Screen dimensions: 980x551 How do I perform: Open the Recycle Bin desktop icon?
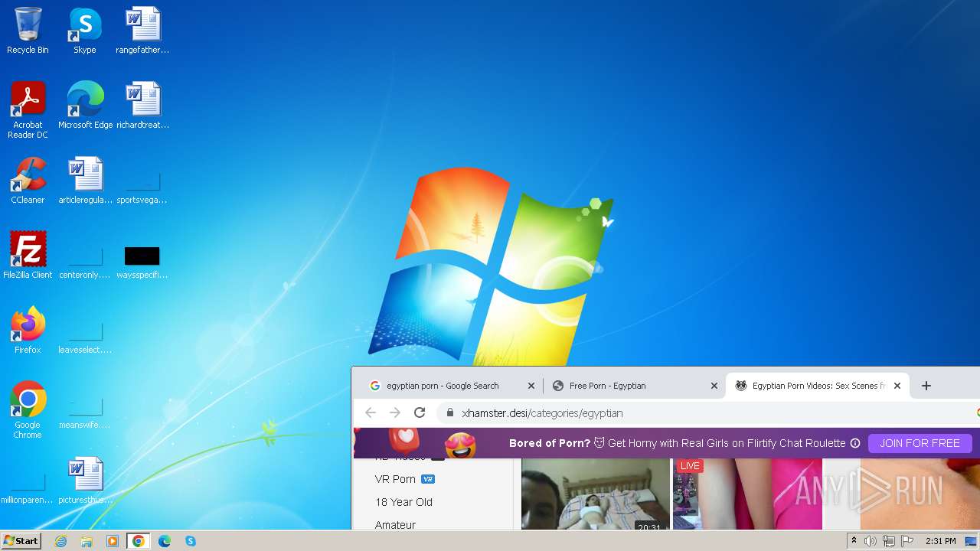coord(28,31)
